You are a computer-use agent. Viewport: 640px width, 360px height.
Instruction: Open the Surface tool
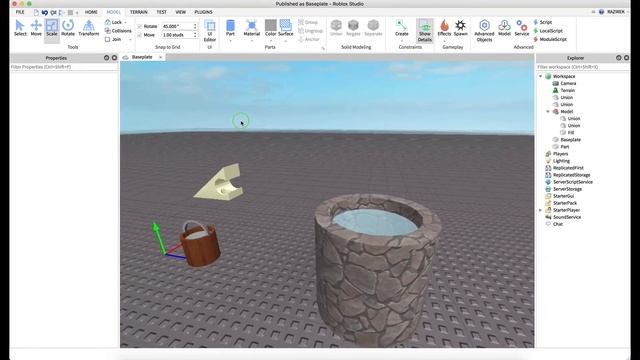click(x=286, y=28)
